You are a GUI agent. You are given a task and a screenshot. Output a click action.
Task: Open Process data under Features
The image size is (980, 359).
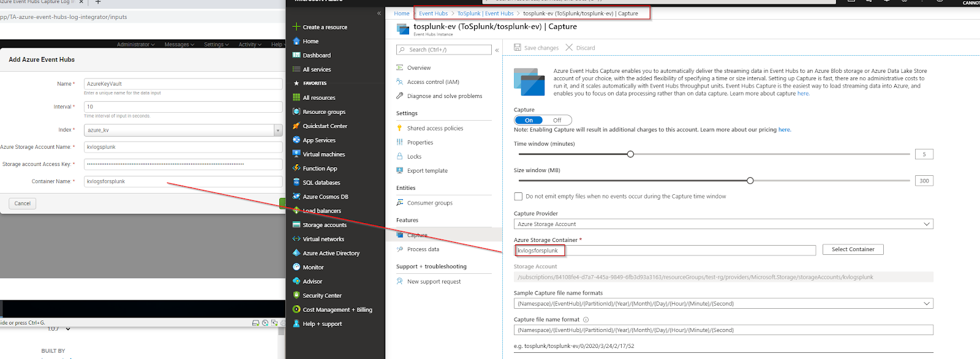(423, 249)
